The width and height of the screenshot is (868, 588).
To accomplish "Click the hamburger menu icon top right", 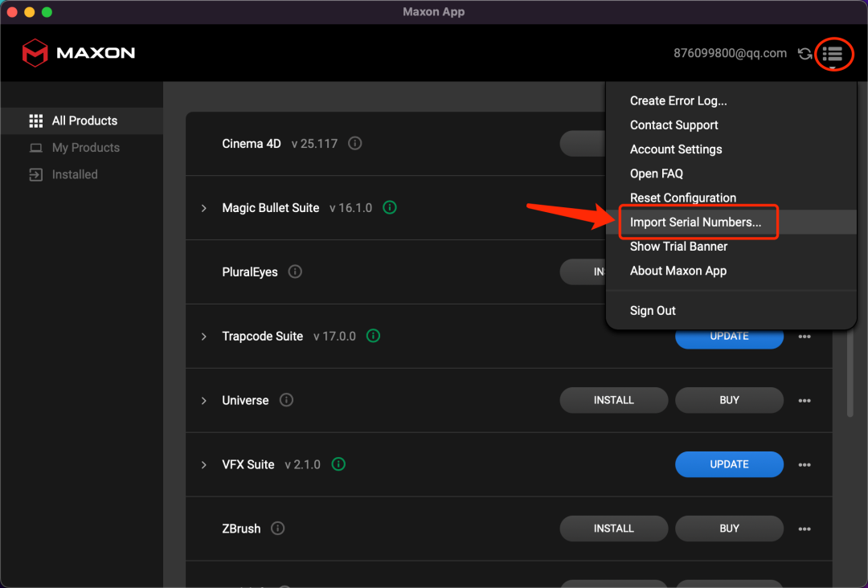I will pos(833,54).
